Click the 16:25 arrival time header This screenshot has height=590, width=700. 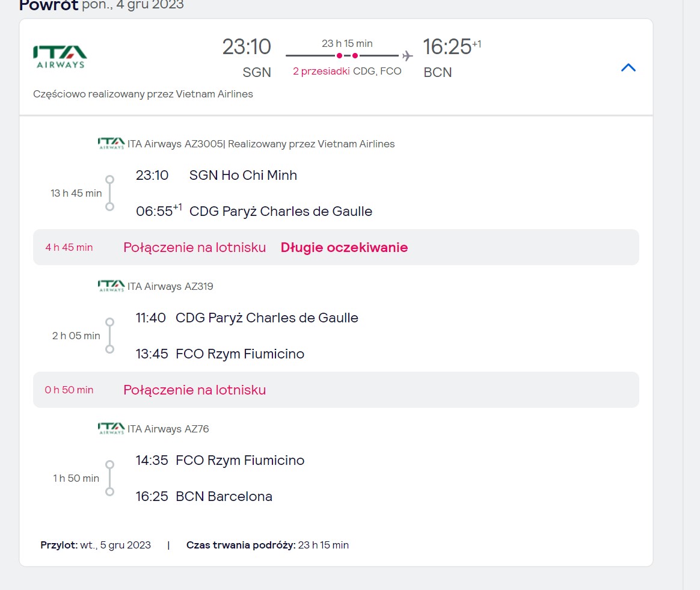pos(447,47)
